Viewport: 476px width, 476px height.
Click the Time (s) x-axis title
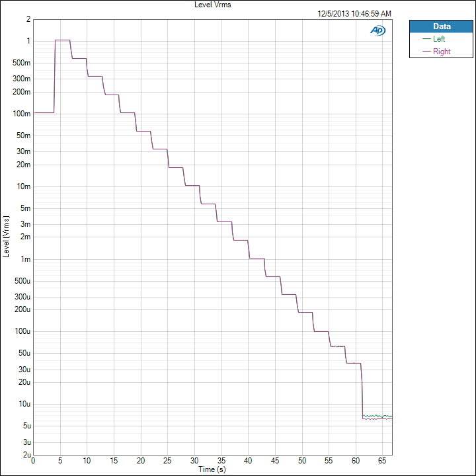[212, 469]
